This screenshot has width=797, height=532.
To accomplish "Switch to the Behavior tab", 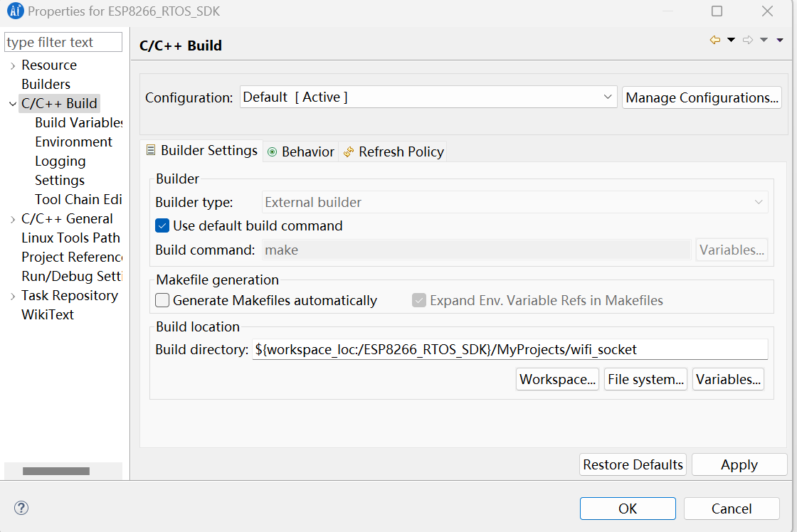I will coord(301,152).
